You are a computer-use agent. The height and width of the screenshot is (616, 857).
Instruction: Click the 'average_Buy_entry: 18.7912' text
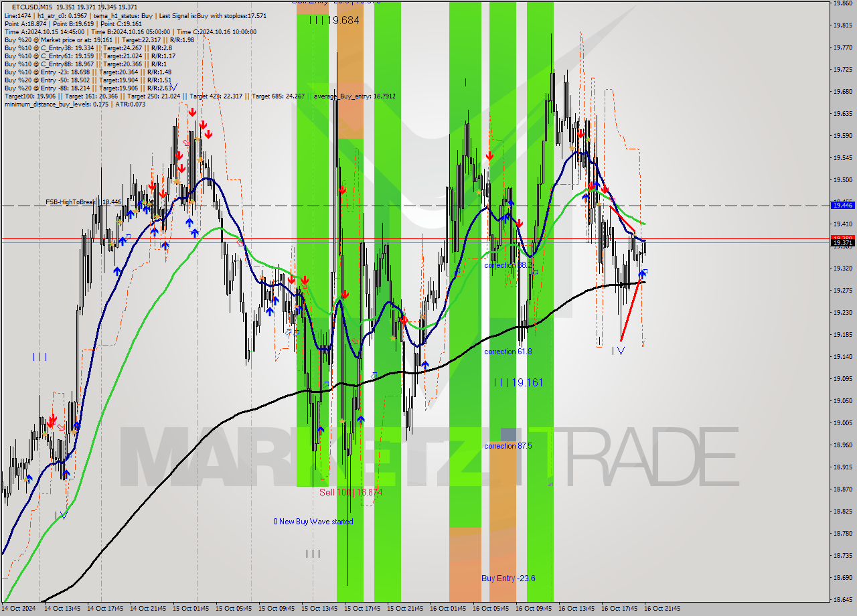(354, 96)
